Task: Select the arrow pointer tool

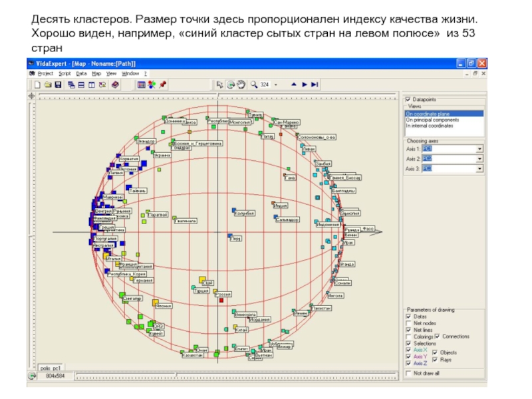Action: click(x=219, y=85)
